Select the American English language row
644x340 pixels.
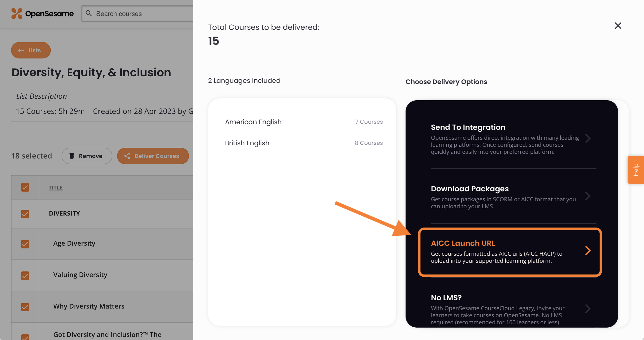(304, 122)
